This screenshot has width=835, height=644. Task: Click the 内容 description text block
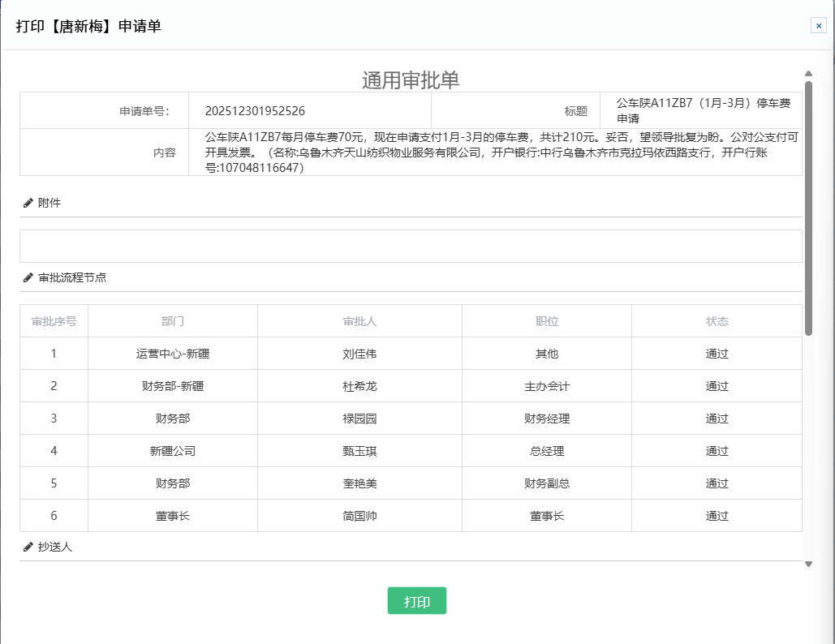point(495,152)
